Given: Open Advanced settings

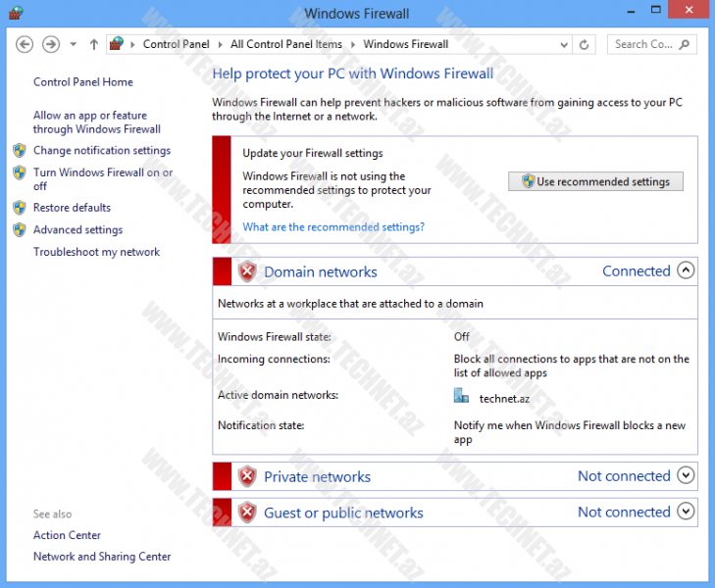Looking at the screenshot, I should pyautogui.click(x=77, y=229).
